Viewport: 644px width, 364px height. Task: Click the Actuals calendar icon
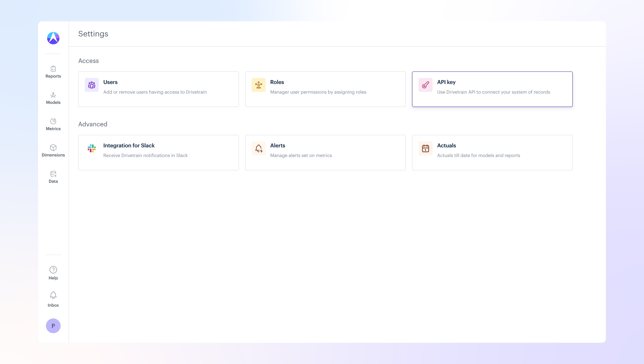tap(425, 148)
